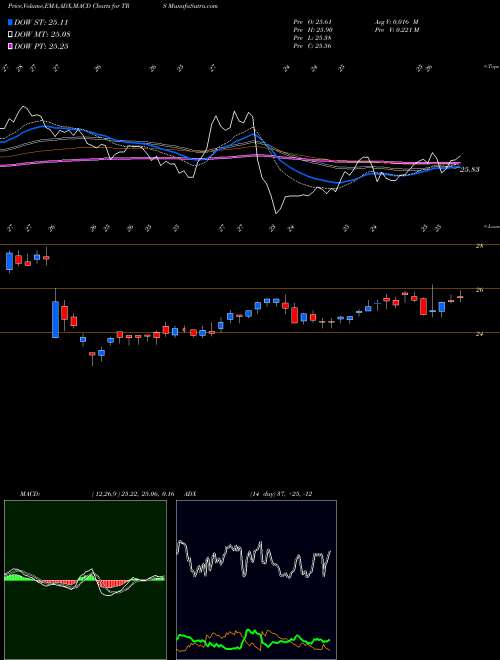The image size is (500, 660).
Task: Click the MACD parameters '(12,26,9) 25.22, 25.06, 0.16'
Action: tap(133, 494)
